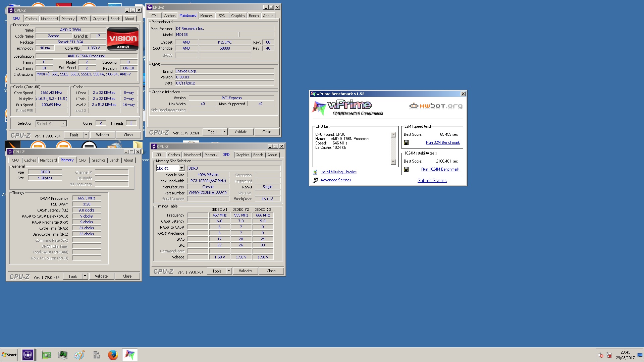Click CPU-Z icon in SPD window title
Viewport: 644px width, 362px height.
(154, 146)
